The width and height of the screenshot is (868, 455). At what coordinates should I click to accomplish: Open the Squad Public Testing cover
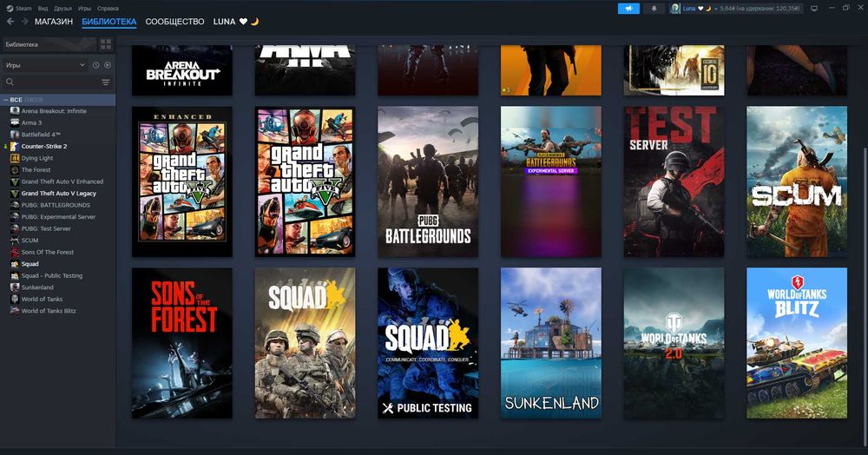tap(428, 343)
